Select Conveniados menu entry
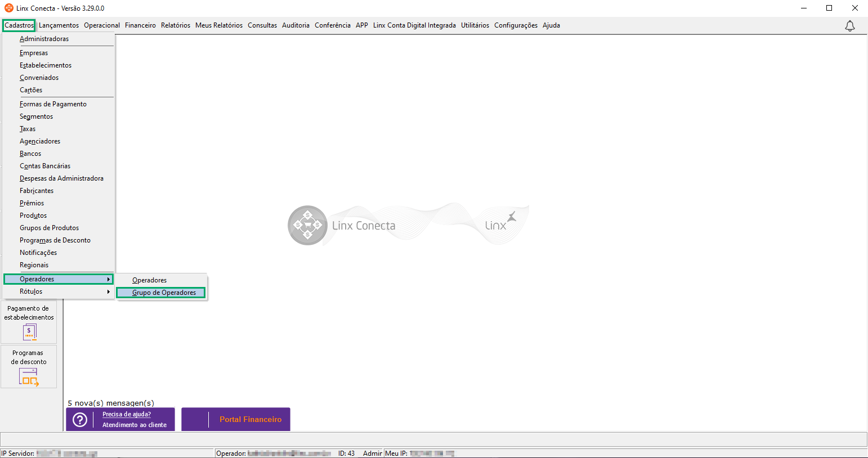868x458 pixels. point(59,78)
